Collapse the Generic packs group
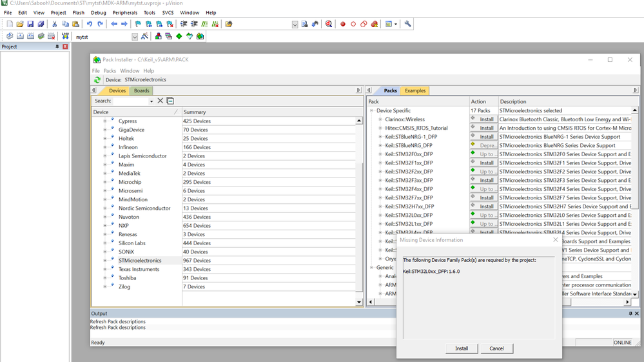This screenshot has height=362, width=644. pos(372,268)
